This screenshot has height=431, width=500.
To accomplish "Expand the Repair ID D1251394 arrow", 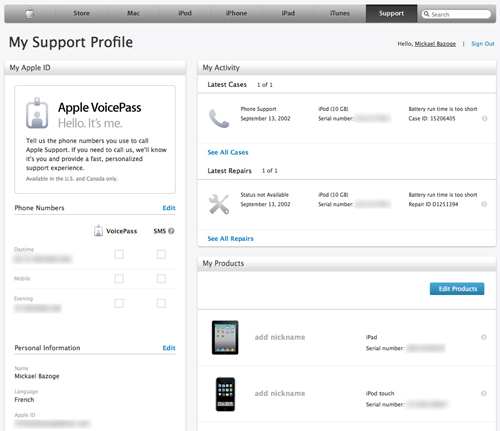I will (x=484, y=204).
